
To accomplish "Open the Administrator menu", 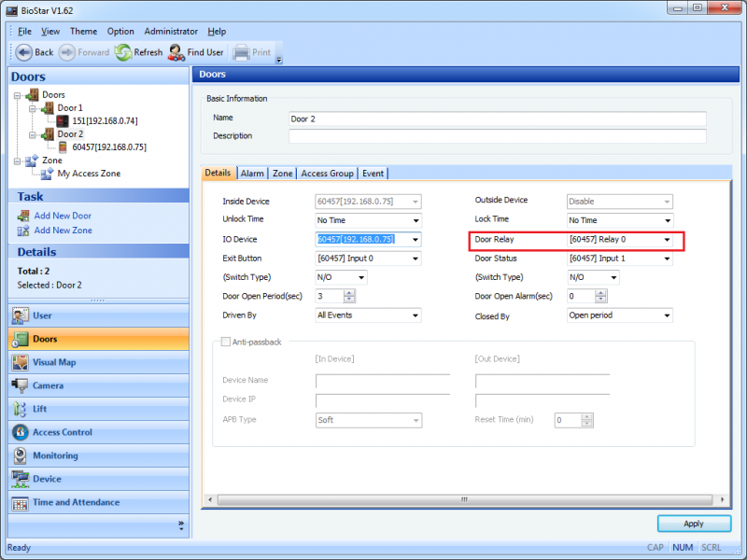I will [170, 31].
